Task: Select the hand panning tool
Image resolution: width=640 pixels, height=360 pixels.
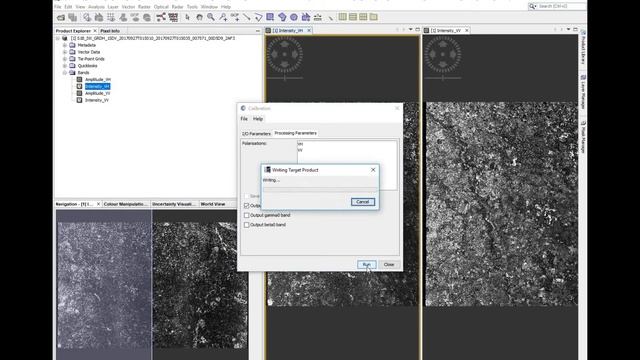Action: pos(199,17)
